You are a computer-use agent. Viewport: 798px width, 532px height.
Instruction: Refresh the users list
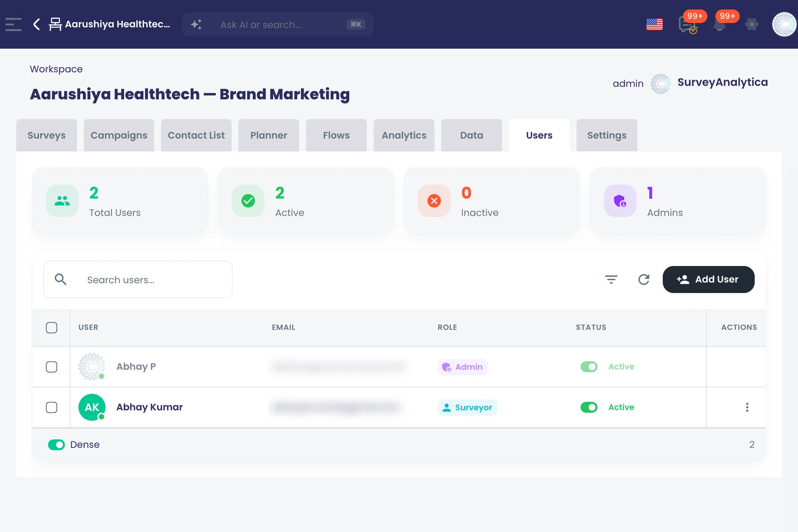(x=644, y=279)
